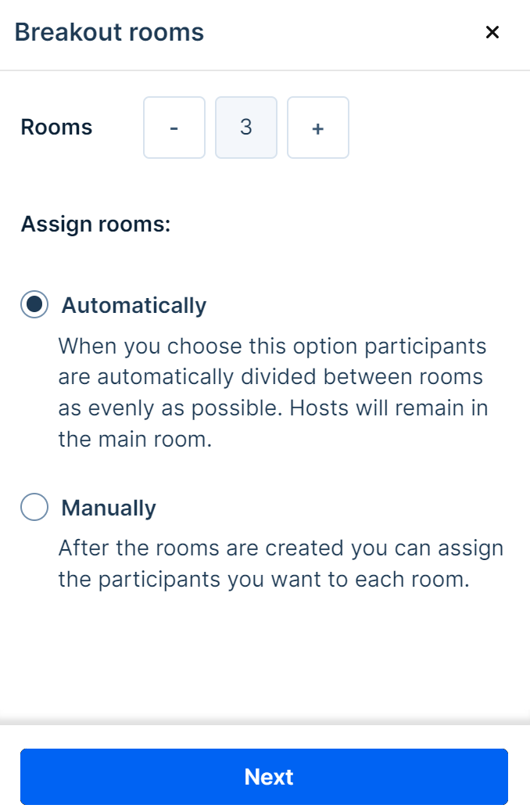Image resolution: width=530 pixels, height=812 pixels.
Task: Click the Assign rooms heading
Action: (x=95, y=225)
